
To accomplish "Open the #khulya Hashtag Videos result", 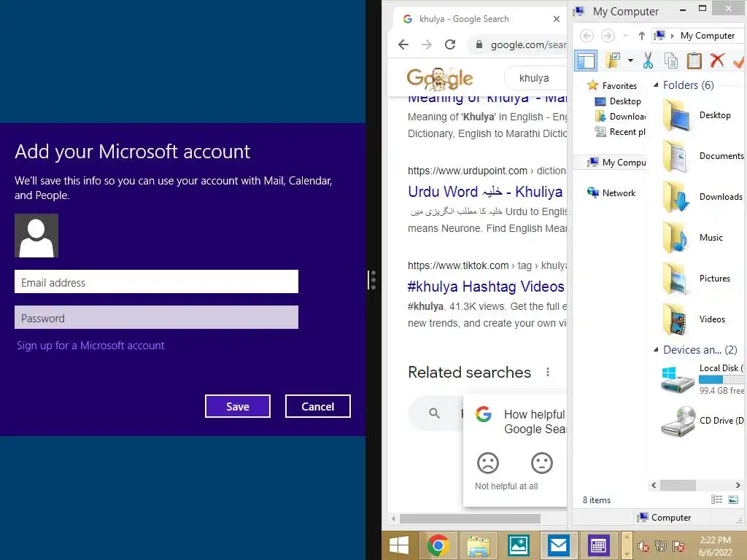I will pos(486,287).
